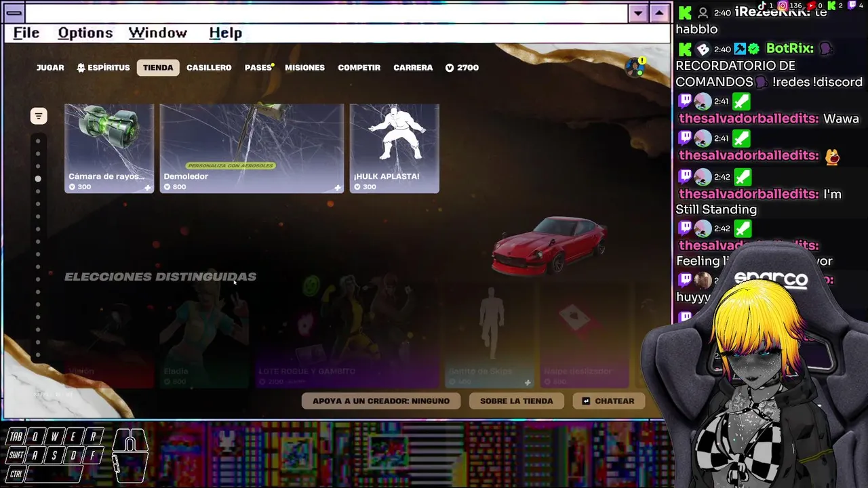Open the ¡HULK APLASTA! item card
The width and height of the screenshot is (868, 488).
tap(394, 148)
